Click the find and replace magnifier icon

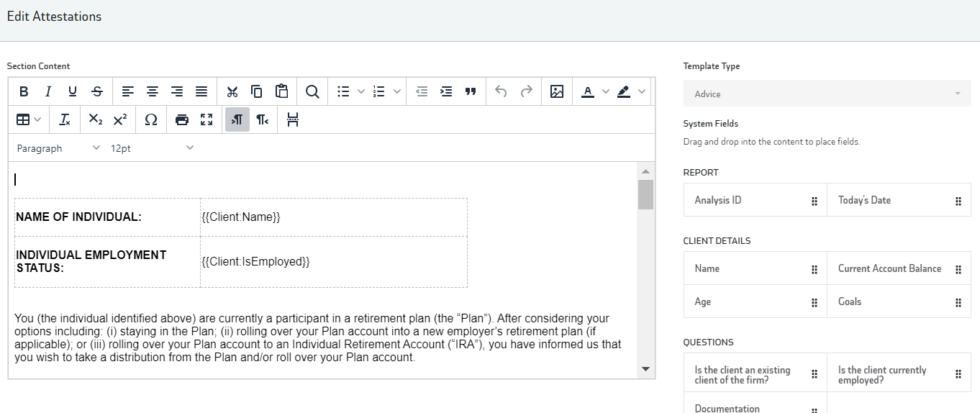click(x=312, y=91)
